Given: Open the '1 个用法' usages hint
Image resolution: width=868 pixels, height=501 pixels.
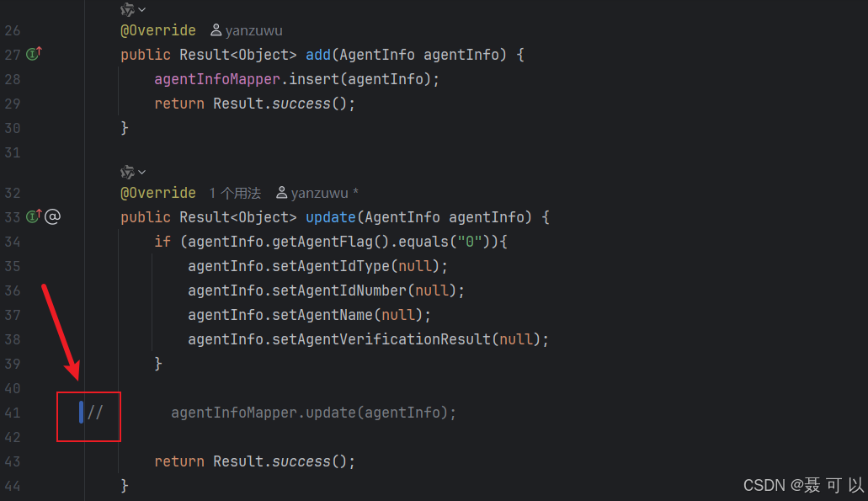Looking at the screenshot, I should [235, 193].
